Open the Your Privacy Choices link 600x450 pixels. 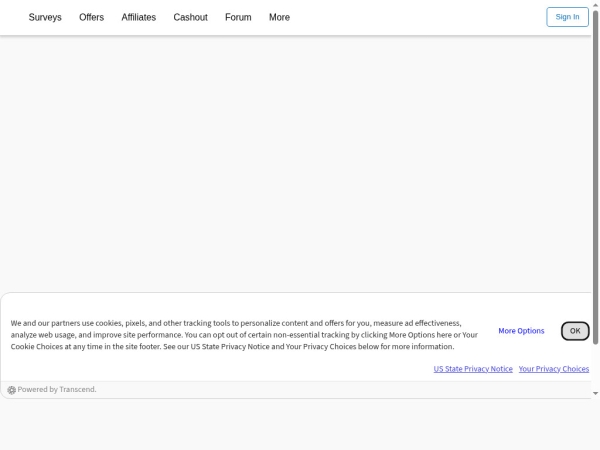pos(554,369)
